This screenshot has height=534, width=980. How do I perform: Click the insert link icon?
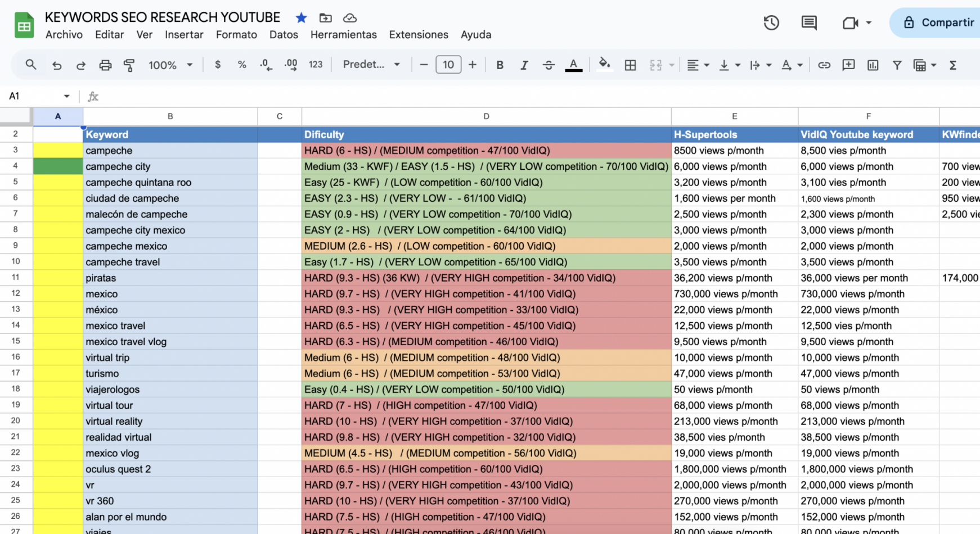[824, 65]
